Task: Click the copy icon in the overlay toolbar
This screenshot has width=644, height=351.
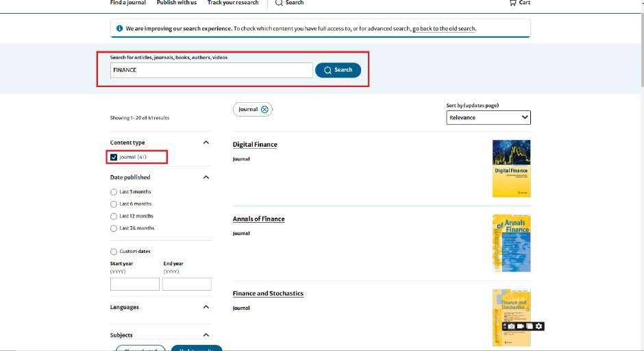Action: pyautogui.click(x=530, y=326)
